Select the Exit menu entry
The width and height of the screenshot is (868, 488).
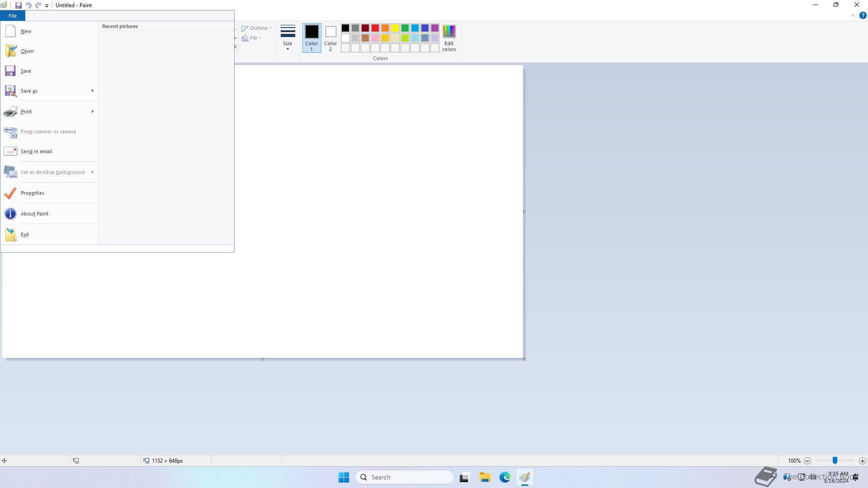pyautogui.click(x=25, y=235)
